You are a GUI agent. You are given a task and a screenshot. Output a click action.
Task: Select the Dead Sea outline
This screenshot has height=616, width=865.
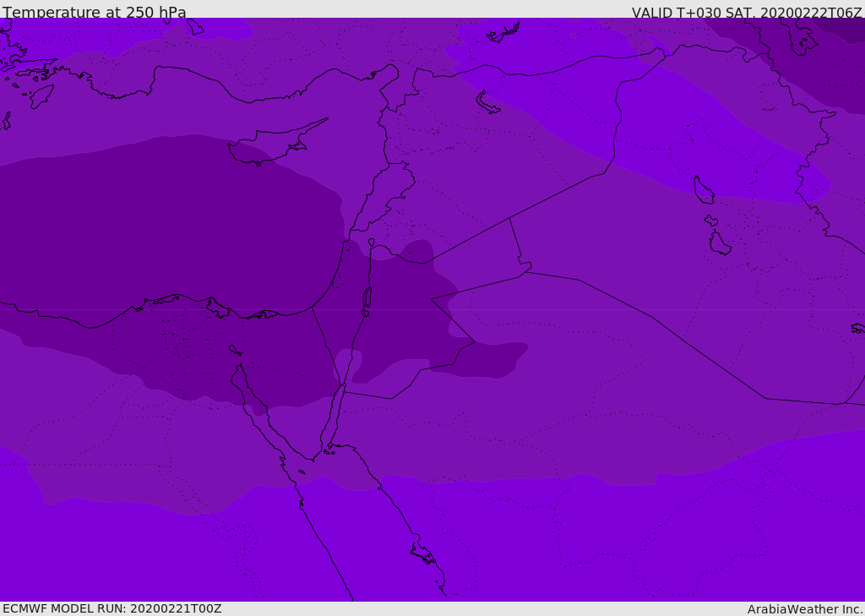point(367,299)
